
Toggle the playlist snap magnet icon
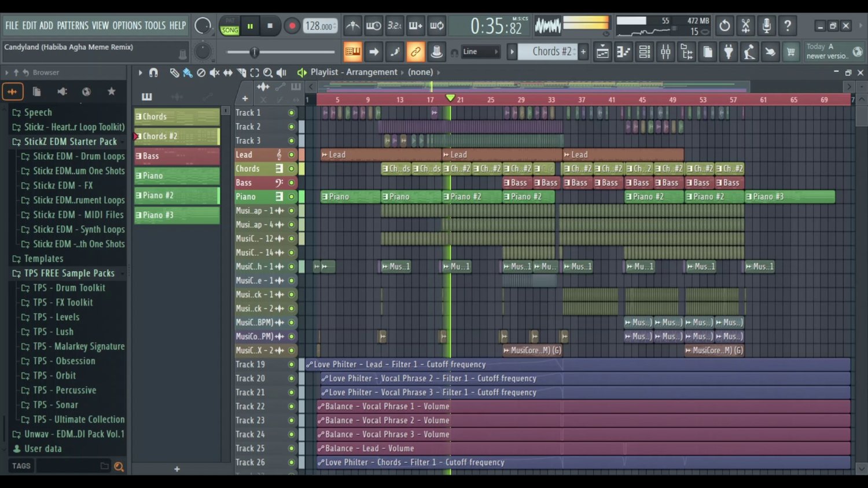[x=153, y=72]
